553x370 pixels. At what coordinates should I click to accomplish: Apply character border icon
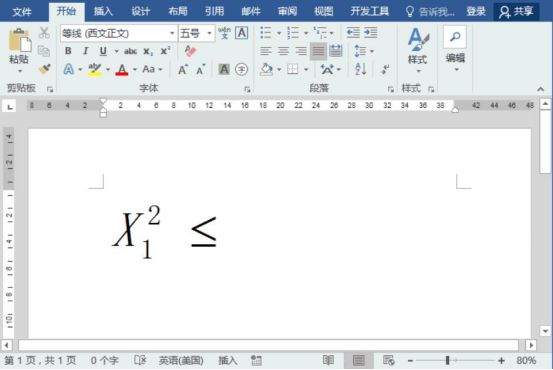click(242, 33)
